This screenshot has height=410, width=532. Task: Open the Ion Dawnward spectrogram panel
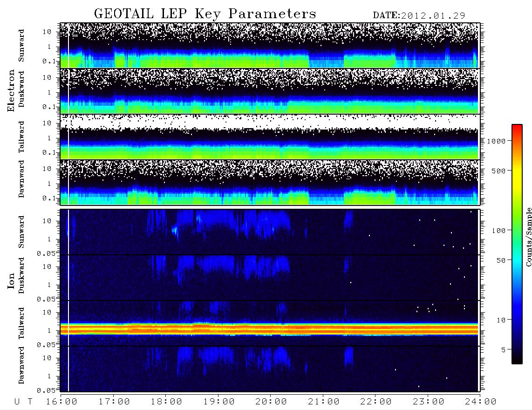point(270,369)
